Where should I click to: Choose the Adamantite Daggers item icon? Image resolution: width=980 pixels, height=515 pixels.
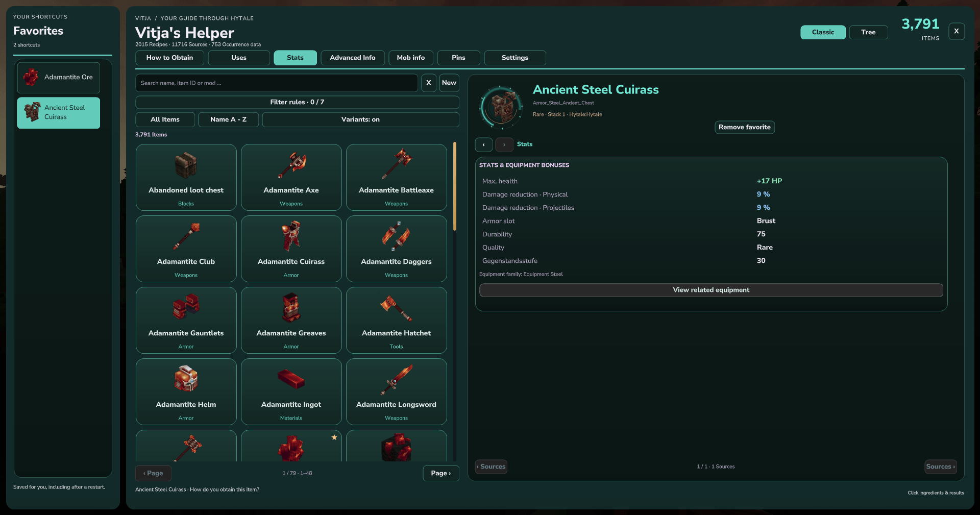(x=397, y=236)
